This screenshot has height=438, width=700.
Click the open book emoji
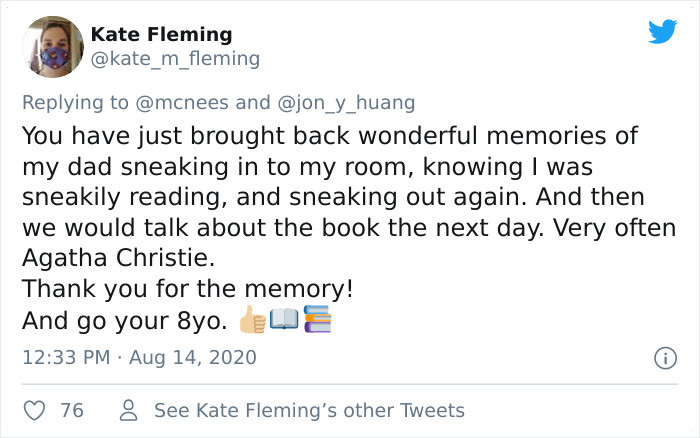click(x=284, y=320)
